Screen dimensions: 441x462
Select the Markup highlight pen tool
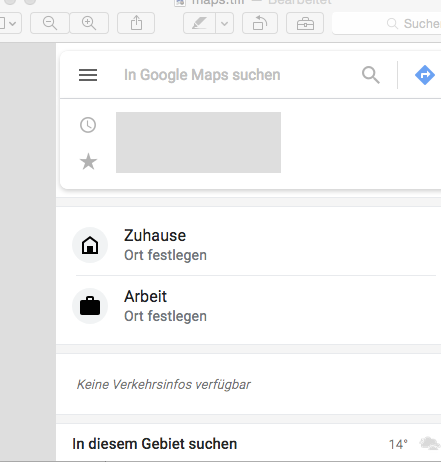[199, 23]
